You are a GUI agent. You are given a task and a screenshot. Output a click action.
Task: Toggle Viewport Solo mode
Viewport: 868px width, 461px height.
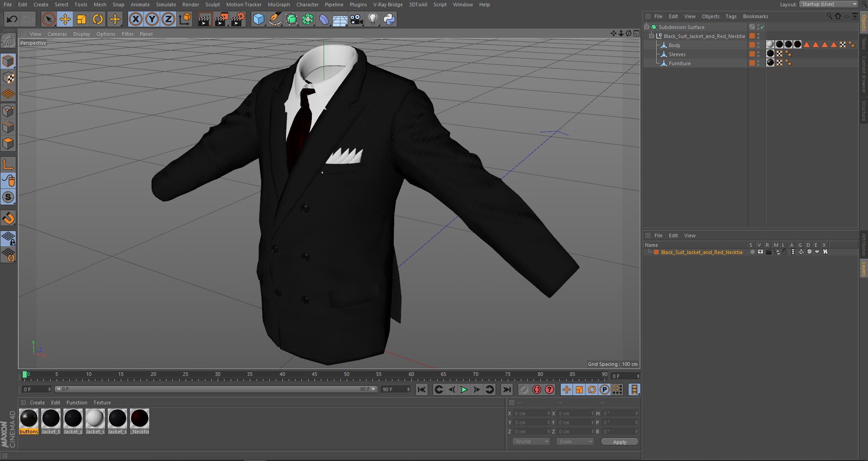point(8,197)
